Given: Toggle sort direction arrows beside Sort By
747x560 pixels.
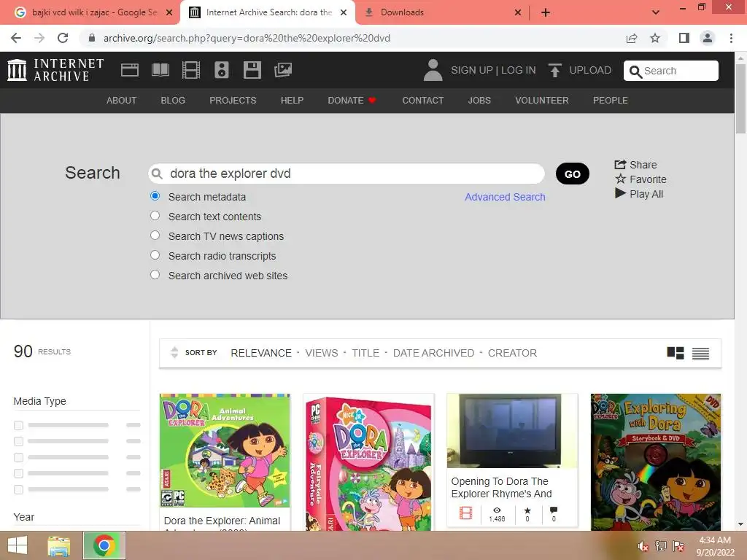Looking at the screenshot, I should pos(174,352).
